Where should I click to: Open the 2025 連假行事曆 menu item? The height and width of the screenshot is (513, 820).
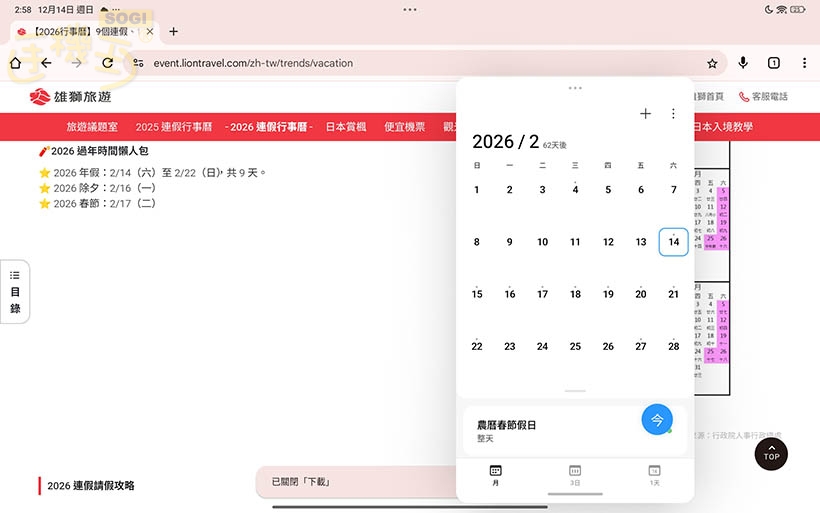coord(174,127)
